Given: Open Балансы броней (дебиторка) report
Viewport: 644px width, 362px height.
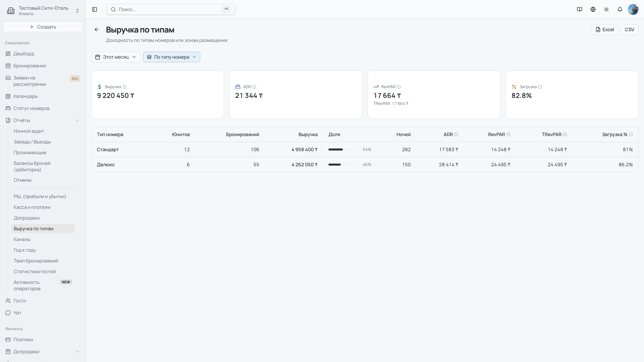Looking at the screenshot, I should click(43, 166).
